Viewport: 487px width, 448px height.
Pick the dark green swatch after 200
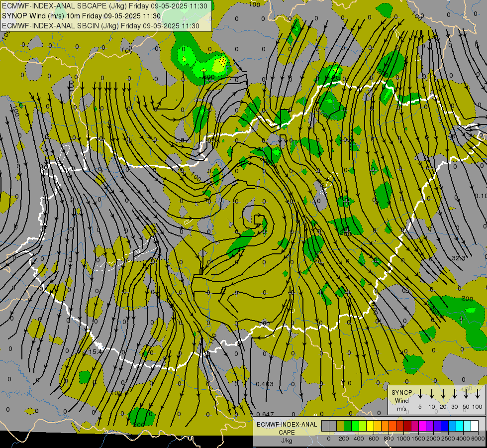point(348,426)
